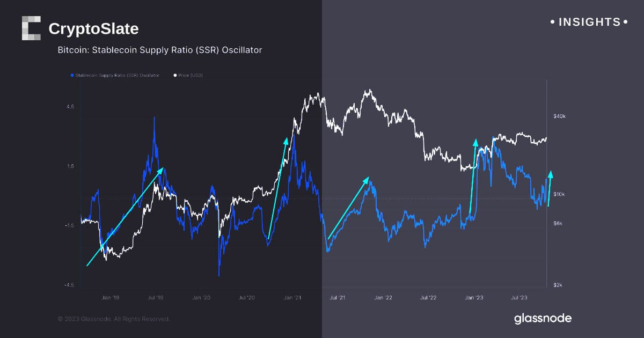Click the white Price legend dot

(174, 76)
